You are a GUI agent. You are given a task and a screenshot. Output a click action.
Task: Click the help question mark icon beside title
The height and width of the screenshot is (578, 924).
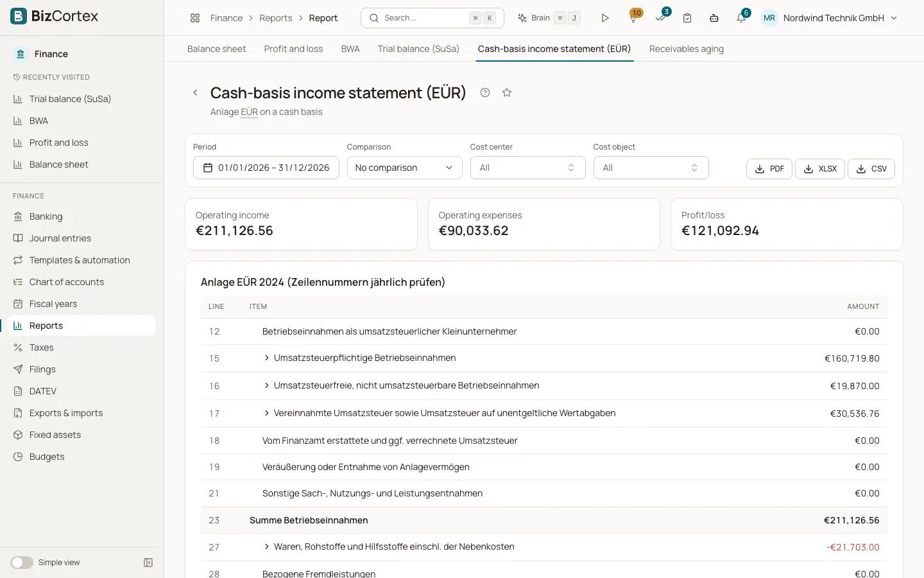tap(485, 92)
